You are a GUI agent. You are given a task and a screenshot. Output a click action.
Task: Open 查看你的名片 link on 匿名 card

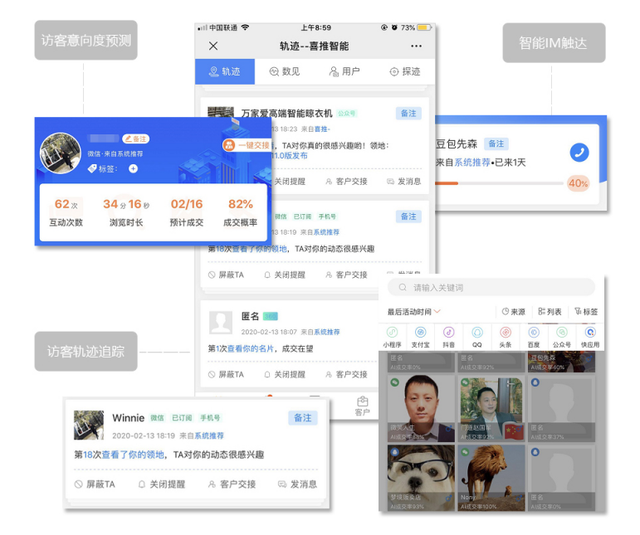[x=250, y=349]
